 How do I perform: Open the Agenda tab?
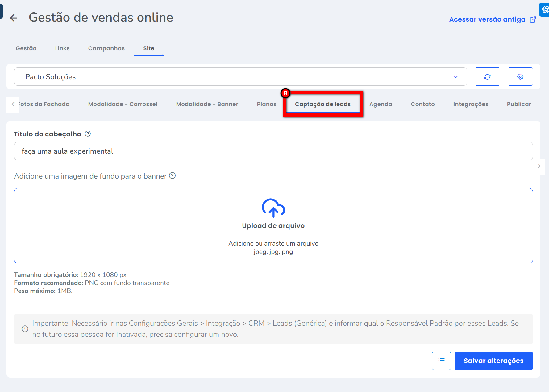click(381, 104)
